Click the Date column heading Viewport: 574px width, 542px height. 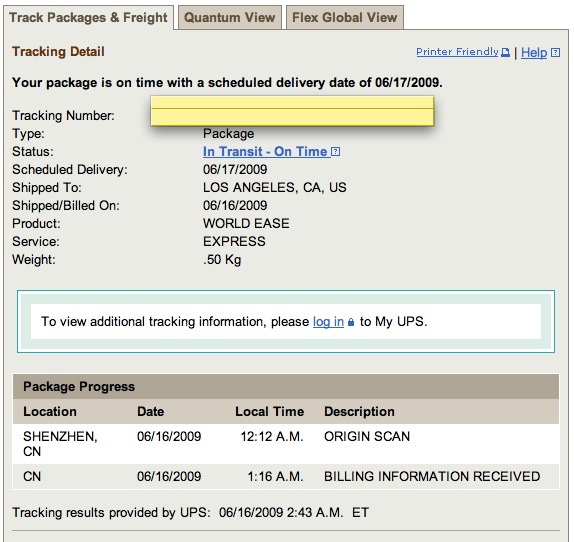tap(150, 411)
